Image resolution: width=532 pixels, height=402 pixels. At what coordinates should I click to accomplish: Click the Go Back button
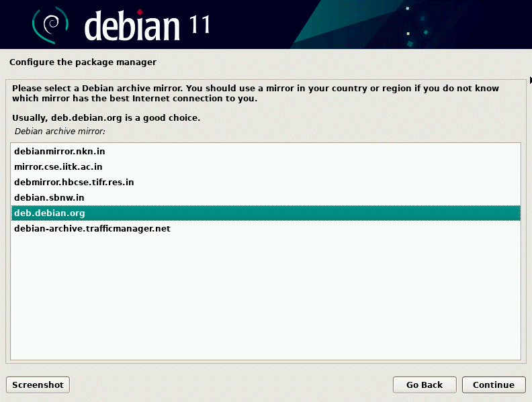[x=425, y=385]
